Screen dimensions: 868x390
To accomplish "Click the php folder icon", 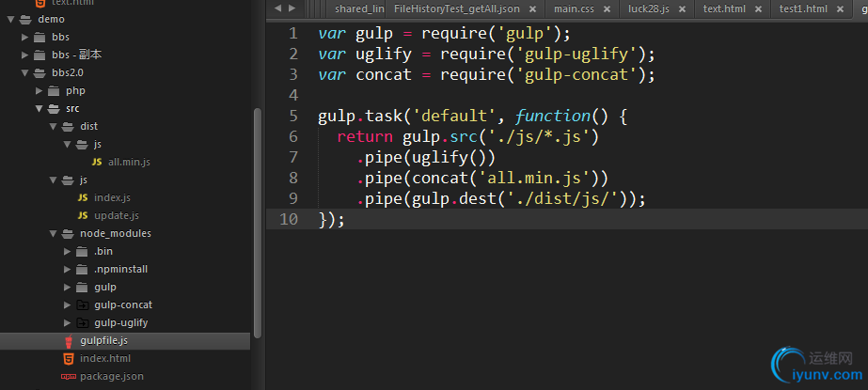I will click(54, 91).
